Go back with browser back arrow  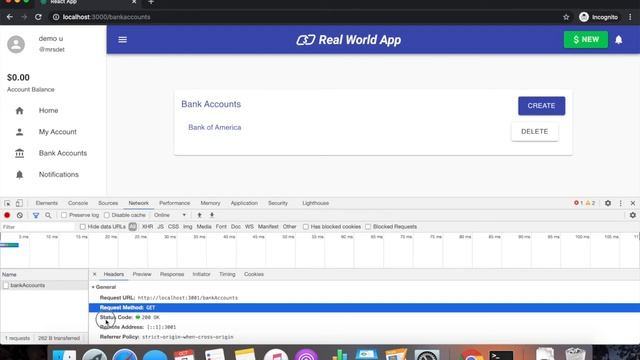10,17
